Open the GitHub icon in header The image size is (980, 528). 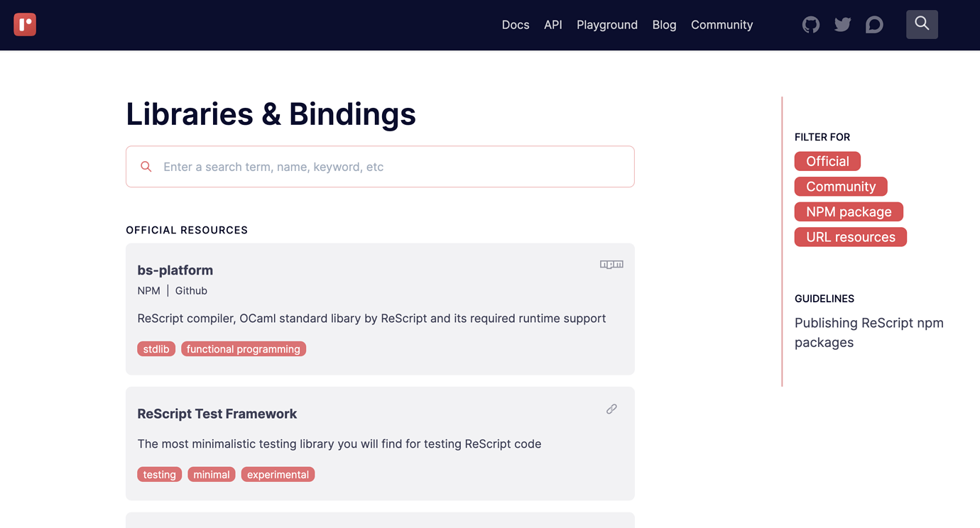coord(811,25)
